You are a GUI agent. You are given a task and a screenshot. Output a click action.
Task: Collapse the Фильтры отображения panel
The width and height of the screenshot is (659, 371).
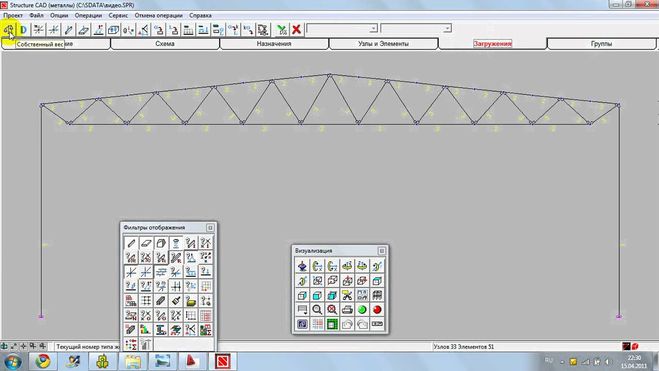tap(210, 227)
